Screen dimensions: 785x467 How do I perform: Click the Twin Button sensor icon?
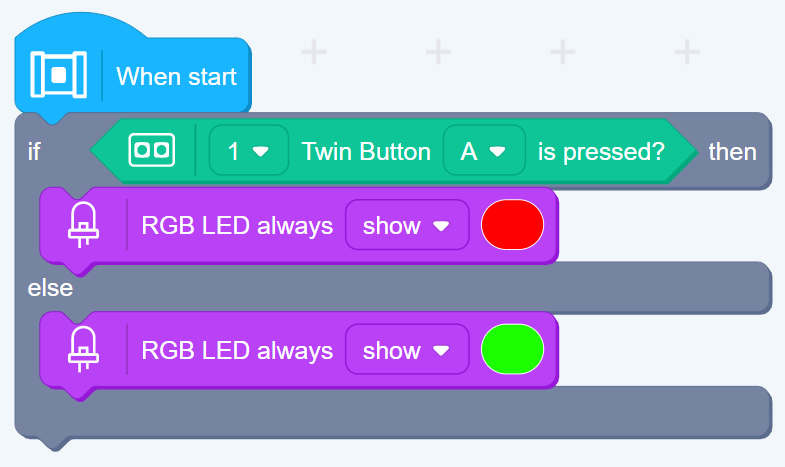click(x=152, y=151)
